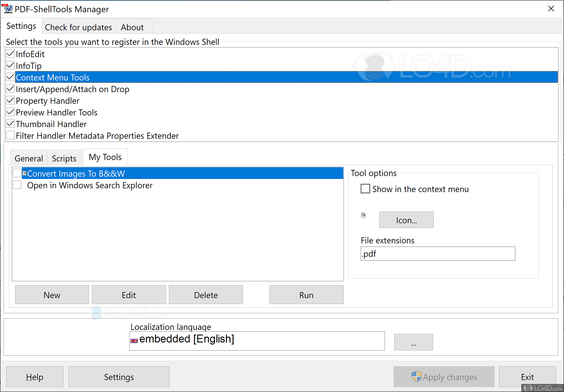Viewport: 564px width, 392px height.
Task: Disable the Thumbnail Handler checkbox
Action: coord(10,123)
